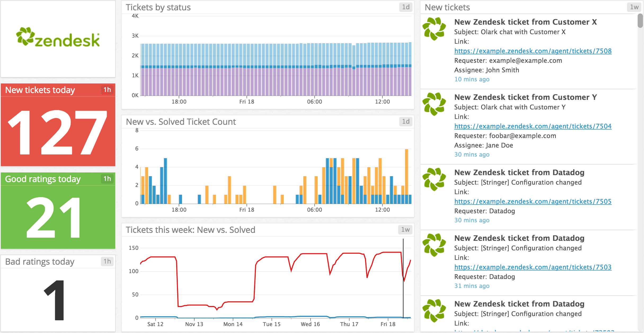Image resolution: width=644 pixels, height=333 pixels.
Task: Open ticket 7504 link
Action: (x=533, y=126)
